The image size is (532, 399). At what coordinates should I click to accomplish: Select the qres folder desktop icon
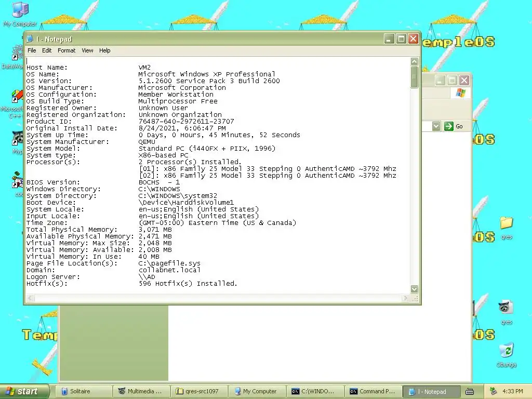click(506, 228)
